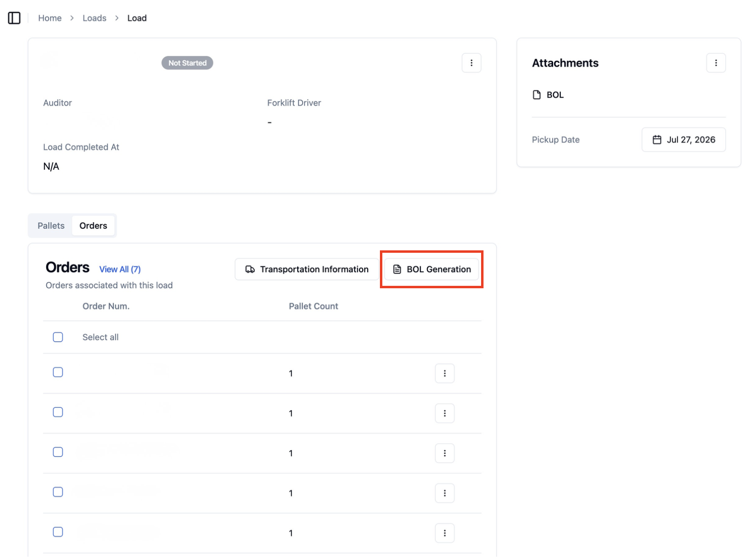Screen dimensions: 753x560
Task: Click the Auditor label
Action: click(x=57, y=103)
